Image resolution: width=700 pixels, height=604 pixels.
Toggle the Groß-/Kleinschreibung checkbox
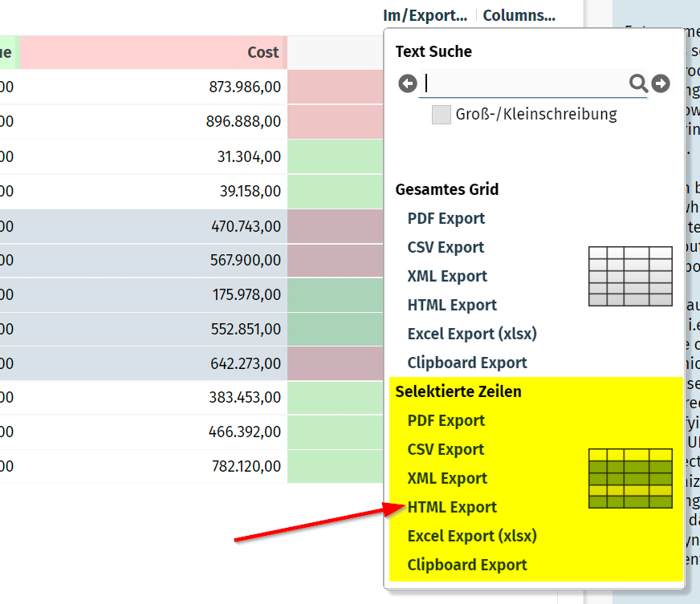click(x=442, y=114)
